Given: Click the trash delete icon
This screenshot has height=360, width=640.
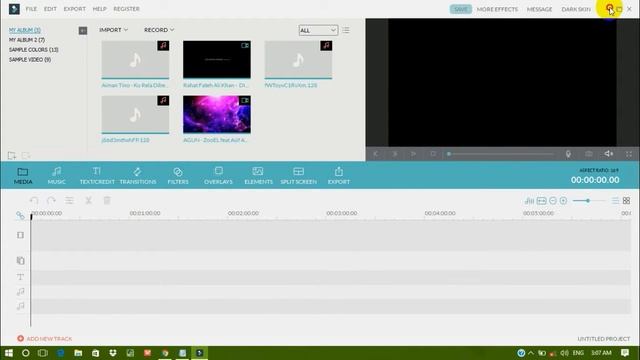Looking at the screenshot, I should click(107, 200).
